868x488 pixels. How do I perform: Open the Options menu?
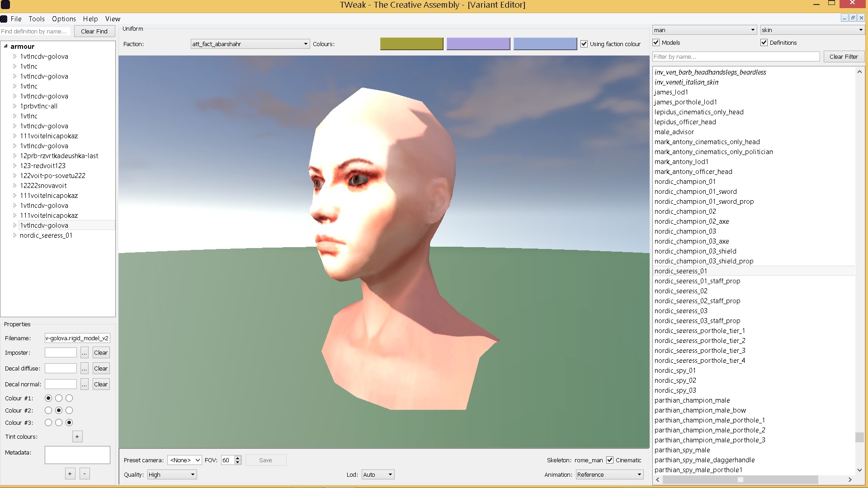(x=64, y=19)
